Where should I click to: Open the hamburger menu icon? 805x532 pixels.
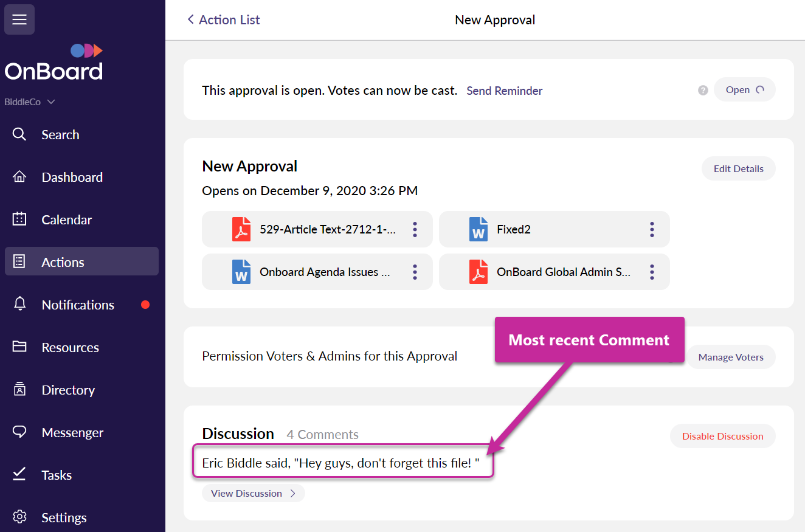19,19
